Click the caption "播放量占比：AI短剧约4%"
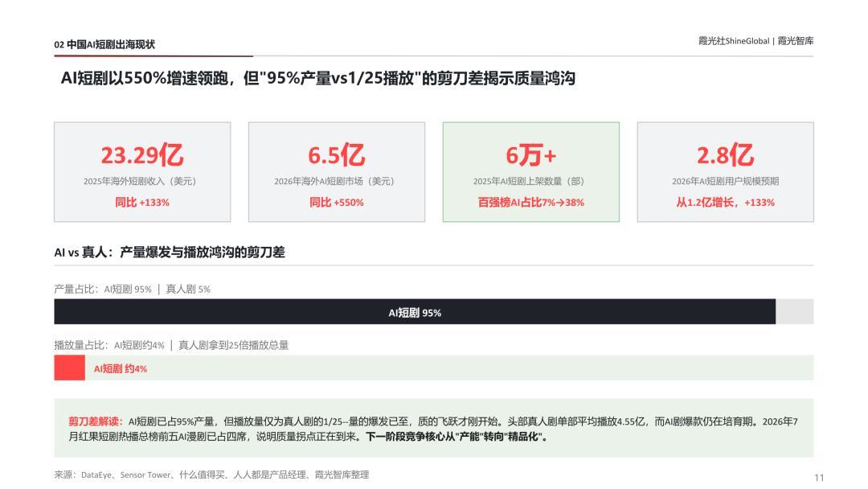868x489 pixels. pyautogui.click(x=109, y=346)
